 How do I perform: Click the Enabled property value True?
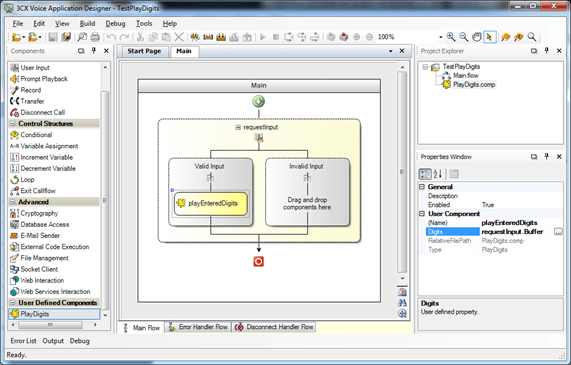[x=521, y=205]
